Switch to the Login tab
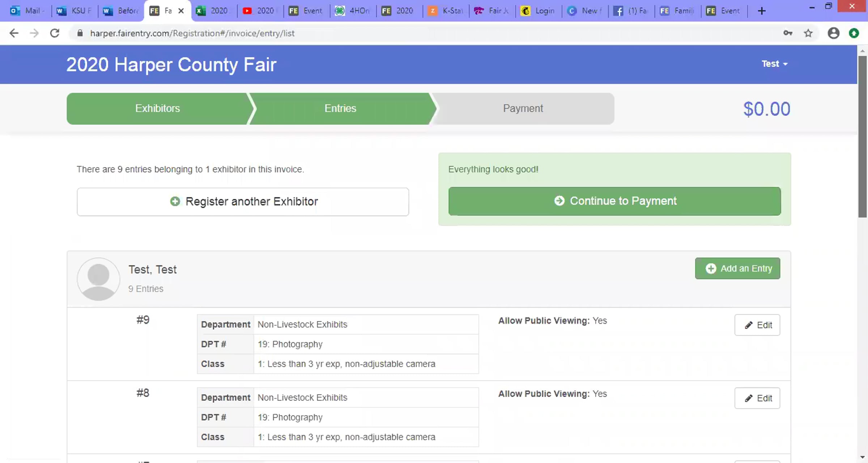The height and width of the screenshot is (463, 868). pos(538,11)
